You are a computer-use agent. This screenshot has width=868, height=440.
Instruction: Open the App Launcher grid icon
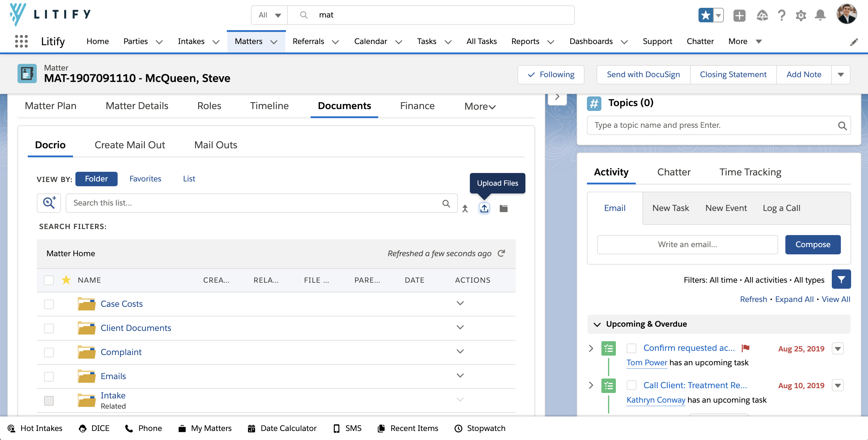[21, 41]
